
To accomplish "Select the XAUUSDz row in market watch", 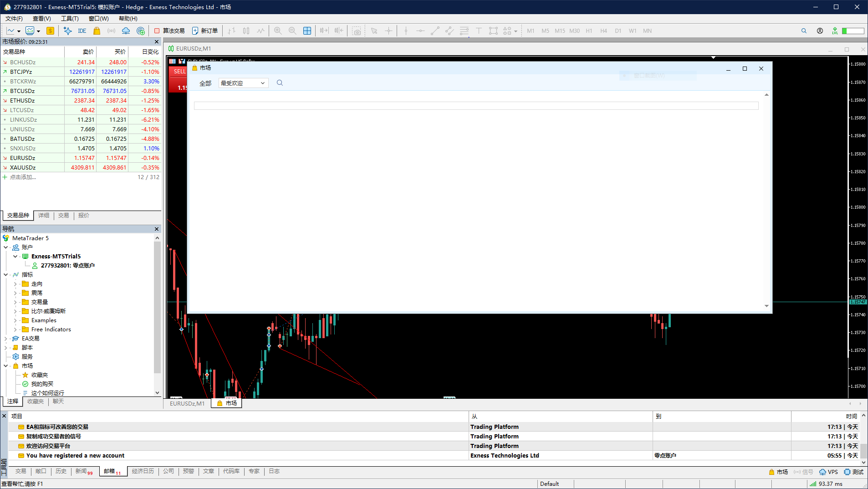I will tap(81, 167).
